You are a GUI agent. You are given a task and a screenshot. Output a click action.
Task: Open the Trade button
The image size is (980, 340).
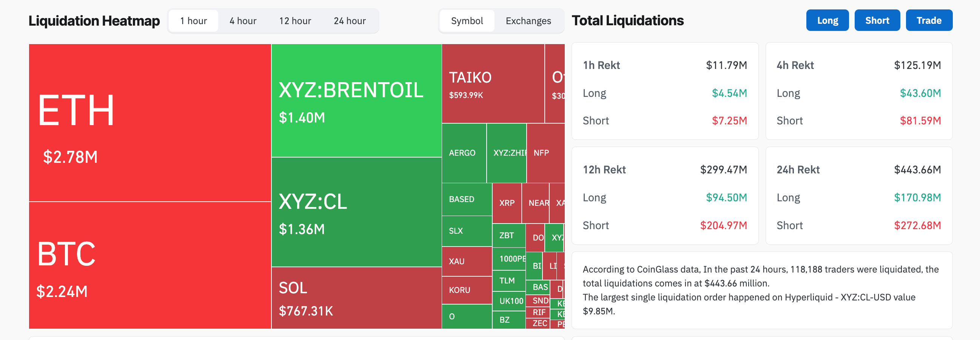[x=929, y=20]
